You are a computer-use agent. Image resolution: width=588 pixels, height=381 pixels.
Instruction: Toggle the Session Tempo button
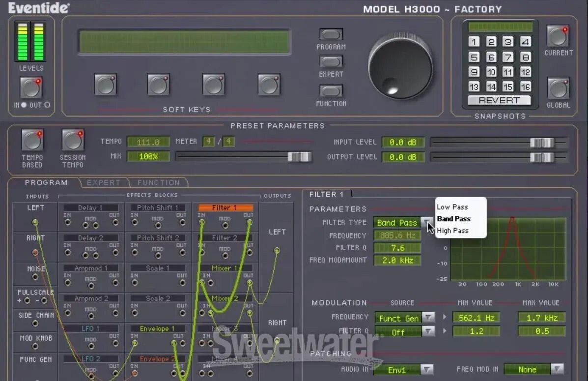click(73, 141)
